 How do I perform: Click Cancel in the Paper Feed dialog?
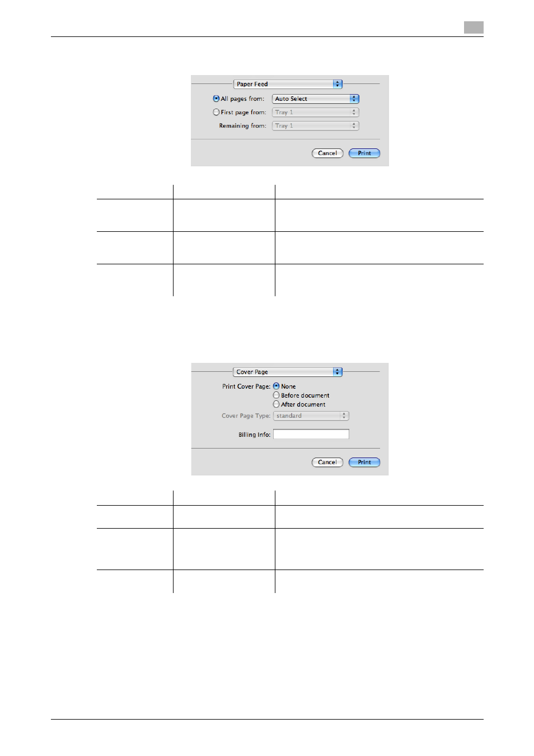tap(327, 153)
